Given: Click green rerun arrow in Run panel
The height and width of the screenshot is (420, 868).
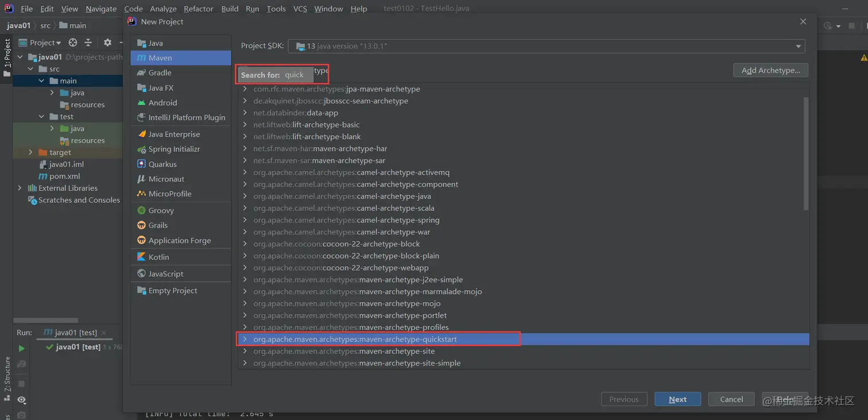Looking at the screenshot, I should point(21,348).
